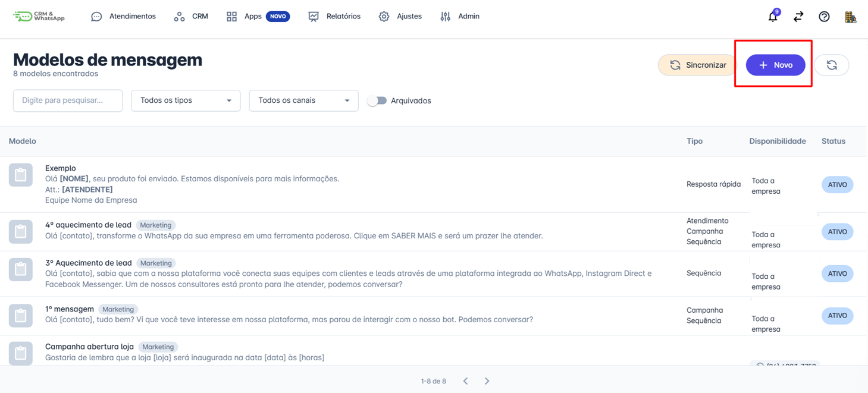Click the notifications bell icon
The image size is (868, 393).
tap(772, 17)
